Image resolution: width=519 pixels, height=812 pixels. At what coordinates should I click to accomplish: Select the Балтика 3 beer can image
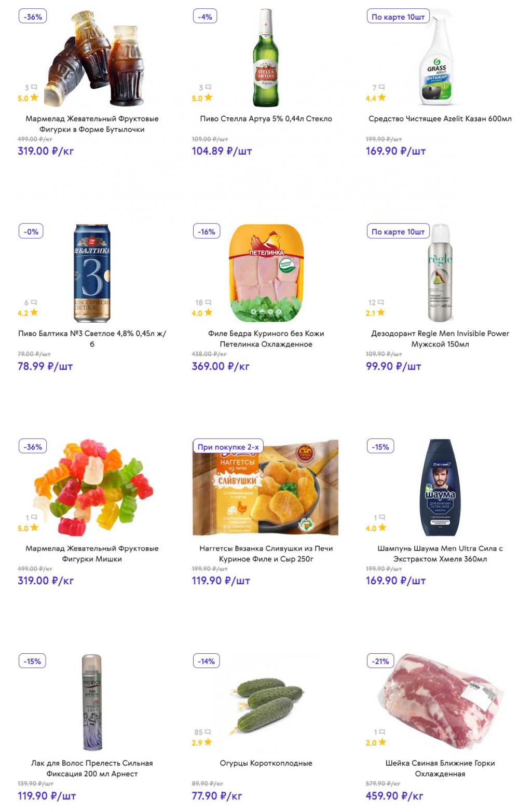(92, 273)
